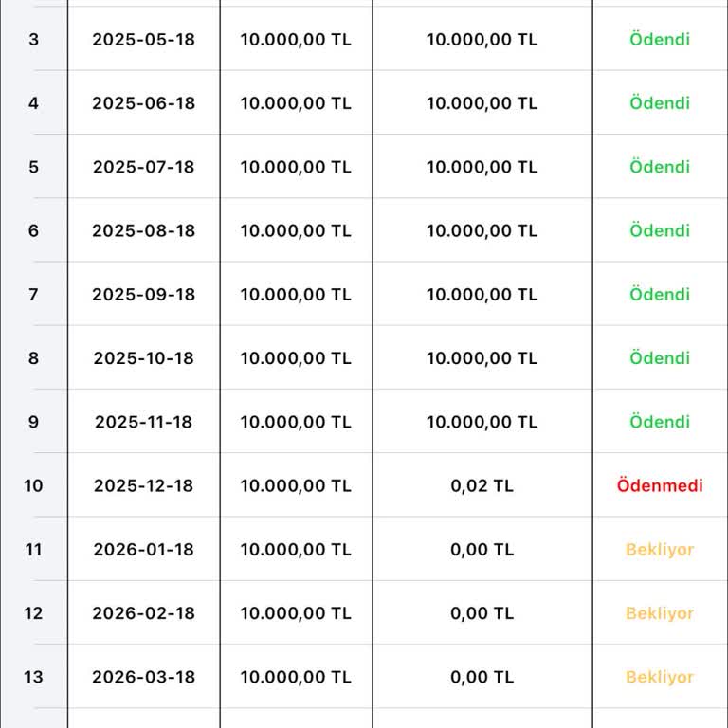Select the 0,00 TL paid amount in row 12
This screenshot has width=728, height=728.
(482, 613)
